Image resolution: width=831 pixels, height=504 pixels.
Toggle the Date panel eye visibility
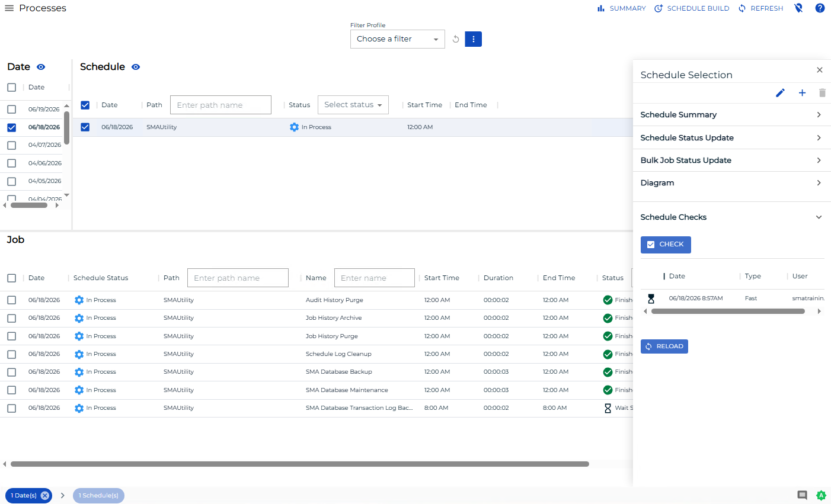click(41, 67)
